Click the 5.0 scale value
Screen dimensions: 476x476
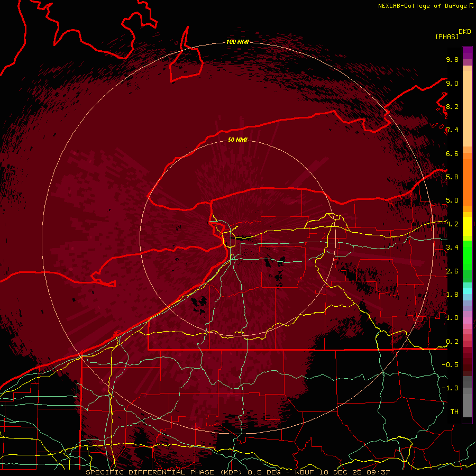coord(452,200)
